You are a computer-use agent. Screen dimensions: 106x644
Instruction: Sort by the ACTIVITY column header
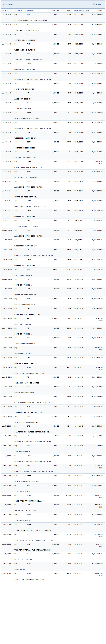tap(18, 11)
